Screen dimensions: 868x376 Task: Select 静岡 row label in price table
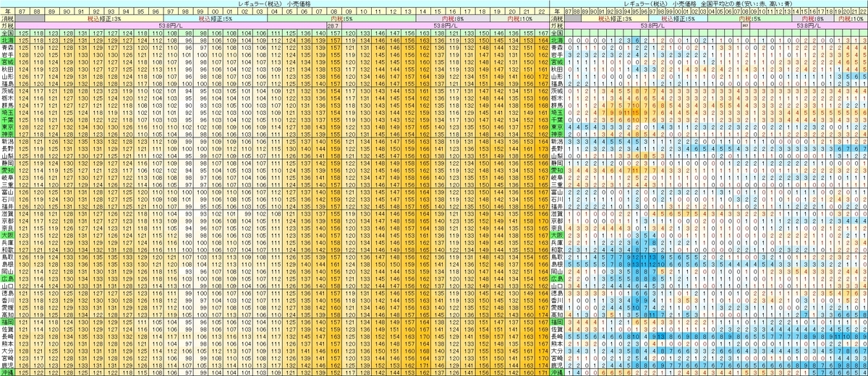8,163
